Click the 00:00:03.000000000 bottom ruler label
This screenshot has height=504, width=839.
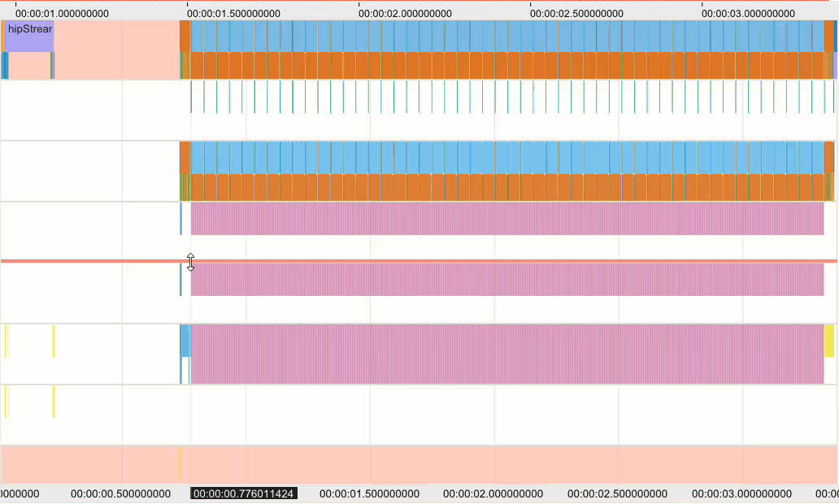[741, 493]
